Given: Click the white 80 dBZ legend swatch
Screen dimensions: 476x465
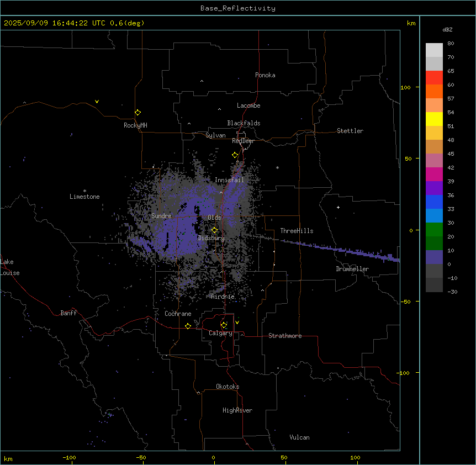Looking at the screenshot, I should pyautogui.click(x=434, y=50).
